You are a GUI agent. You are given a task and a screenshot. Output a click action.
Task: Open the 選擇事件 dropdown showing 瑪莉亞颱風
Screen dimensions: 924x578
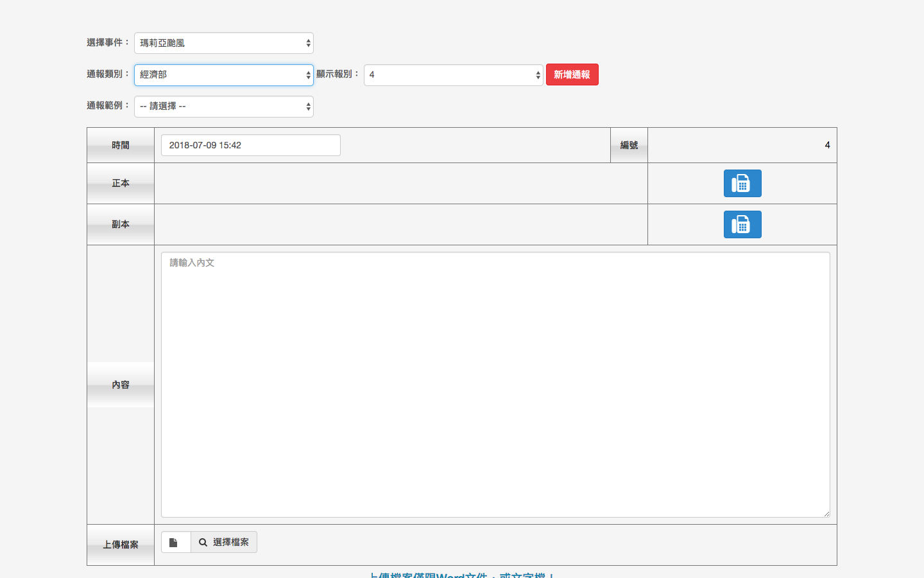click(223, 43)
